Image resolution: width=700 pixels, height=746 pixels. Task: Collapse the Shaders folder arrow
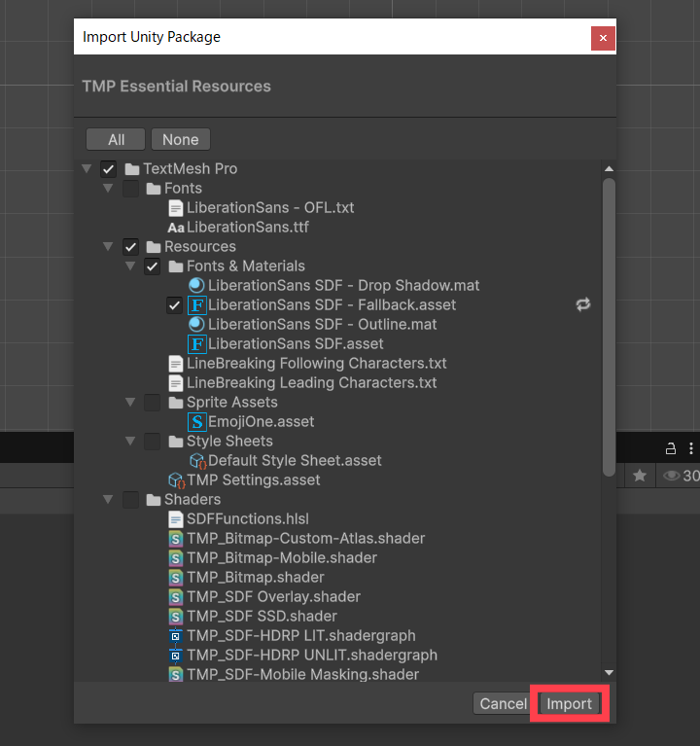click(x=109, y=499)
